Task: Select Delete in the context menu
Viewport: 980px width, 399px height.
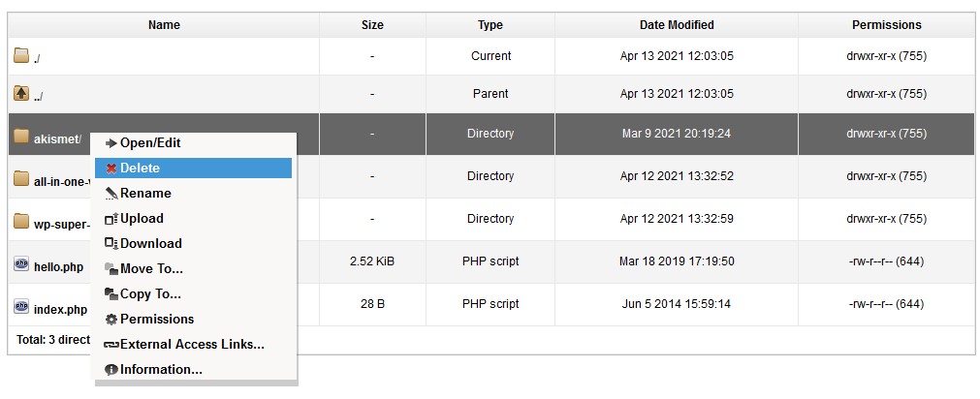Action: pos(193,168)
